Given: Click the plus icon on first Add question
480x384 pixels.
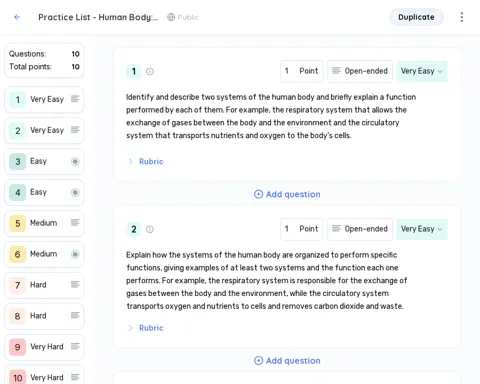Looking at the screenshot, I should tap(258, 194).
